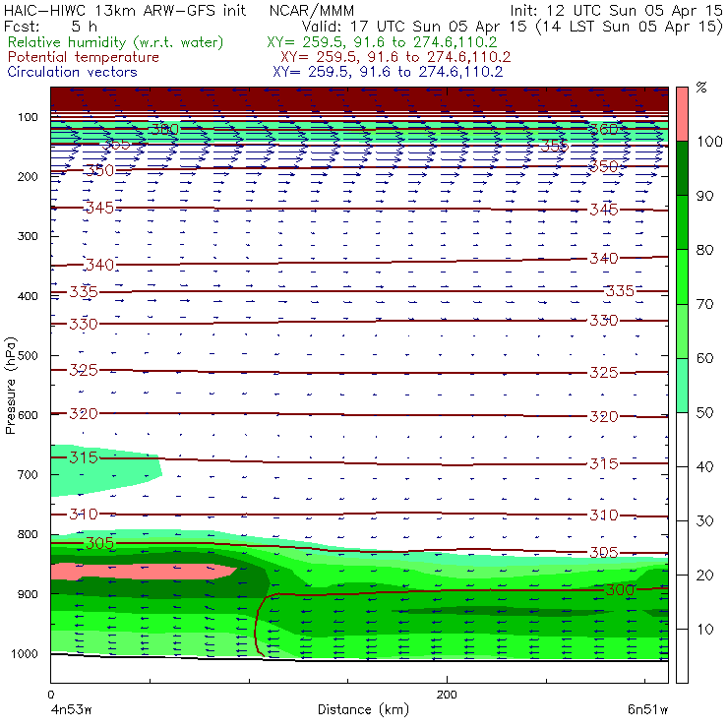
Task: Click the left-side "345" theta contour label
Action: click(99, 208)
